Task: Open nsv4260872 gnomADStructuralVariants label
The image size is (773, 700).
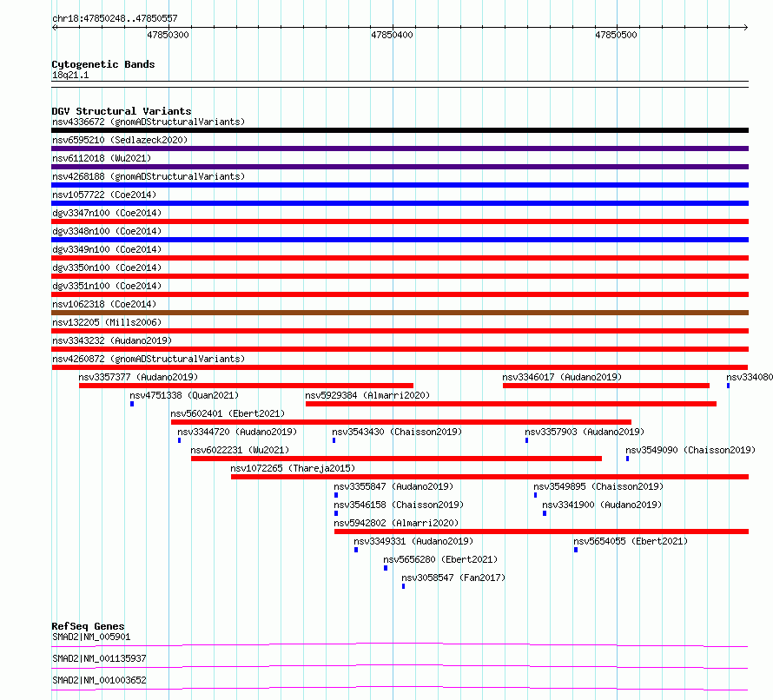Action: point(149,359)
